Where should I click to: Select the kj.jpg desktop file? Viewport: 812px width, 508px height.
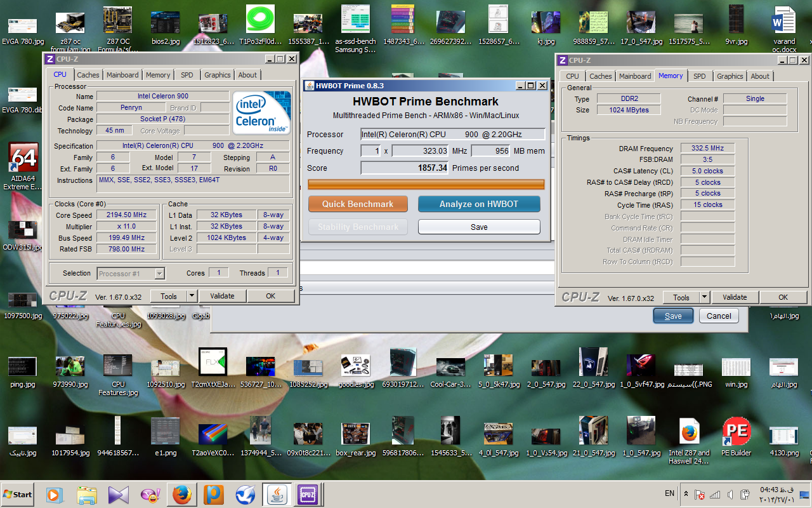coord(546,29)
